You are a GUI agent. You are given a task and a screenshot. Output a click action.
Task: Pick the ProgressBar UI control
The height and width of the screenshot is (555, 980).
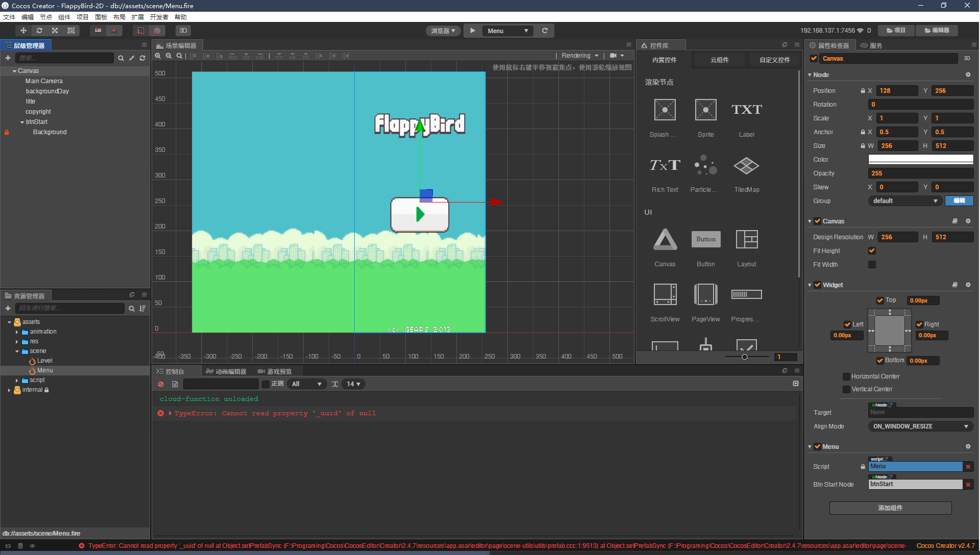tap(746, 303)
